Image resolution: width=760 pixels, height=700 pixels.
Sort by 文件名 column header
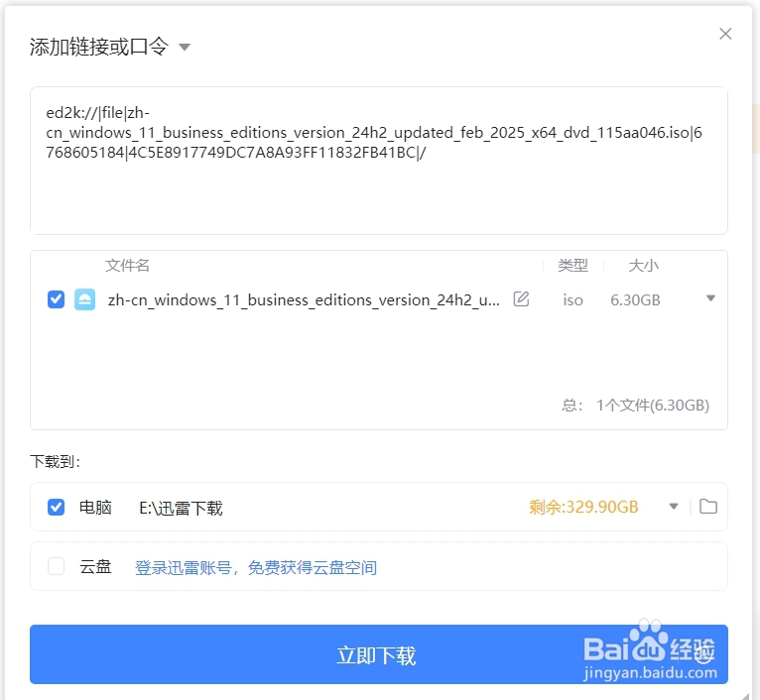127,266
